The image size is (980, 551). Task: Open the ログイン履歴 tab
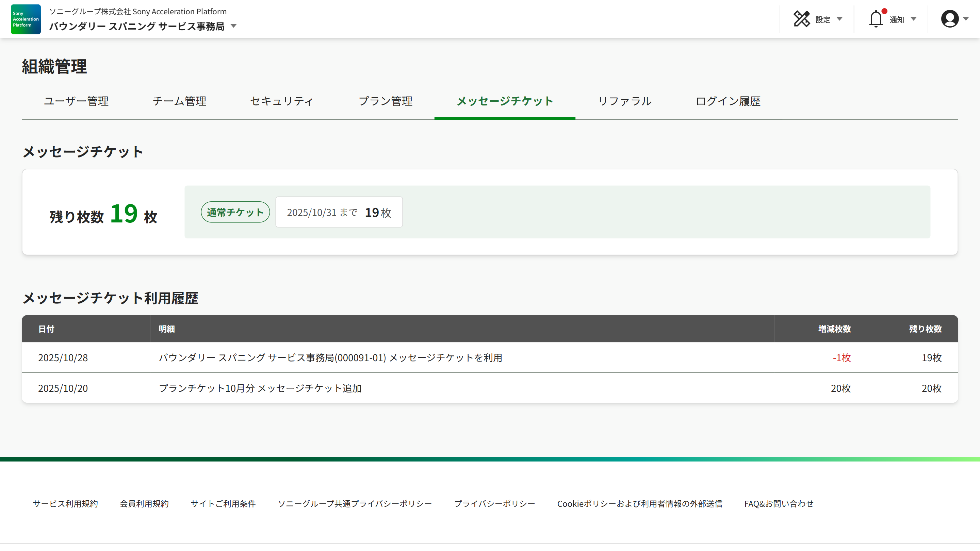click(728, 101)
